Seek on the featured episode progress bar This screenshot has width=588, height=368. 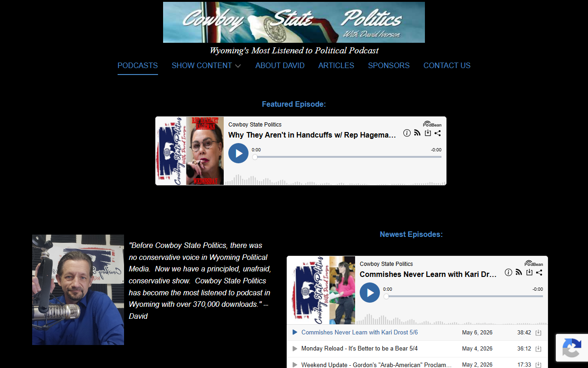(x=347, y=157)
